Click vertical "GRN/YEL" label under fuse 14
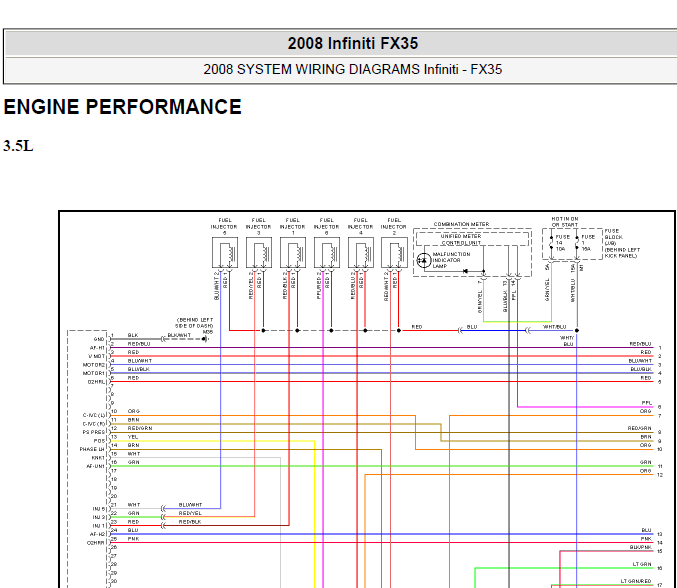Viewport: 677px width, 588px height. 547,290
